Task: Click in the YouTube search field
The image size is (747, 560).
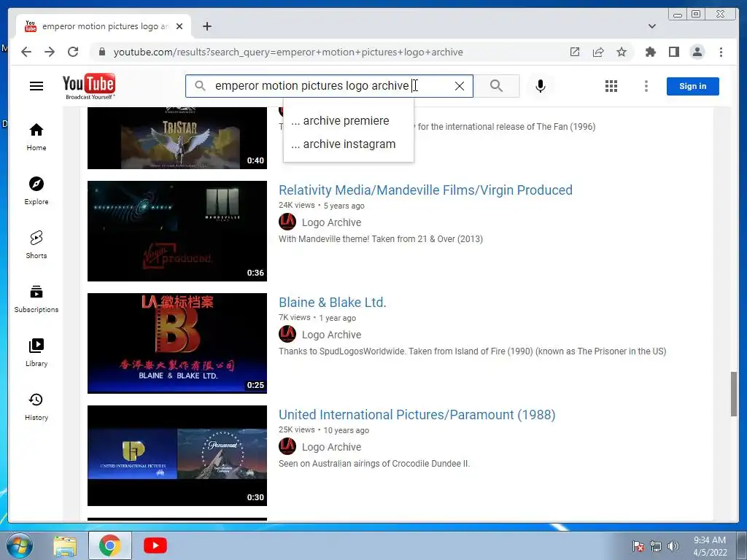Action: click(329, 86)
